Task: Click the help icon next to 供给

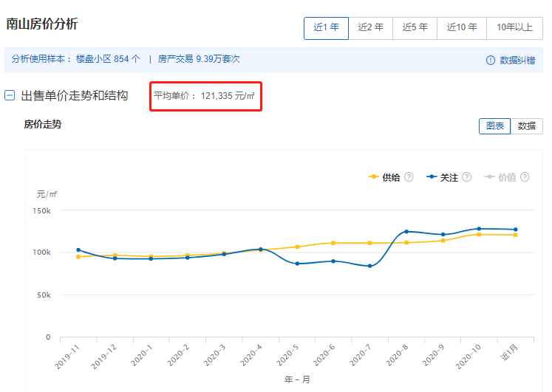Action: [409, 177]
